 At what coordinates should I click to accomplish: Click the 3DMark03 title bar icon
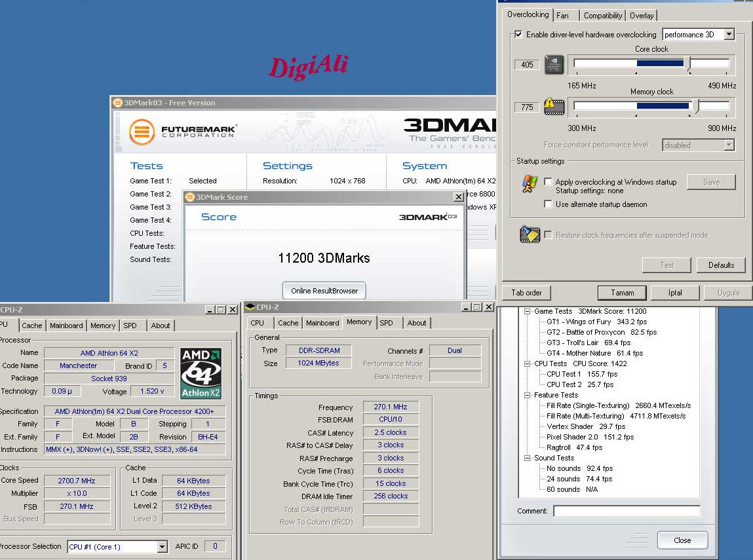(118, 102)
